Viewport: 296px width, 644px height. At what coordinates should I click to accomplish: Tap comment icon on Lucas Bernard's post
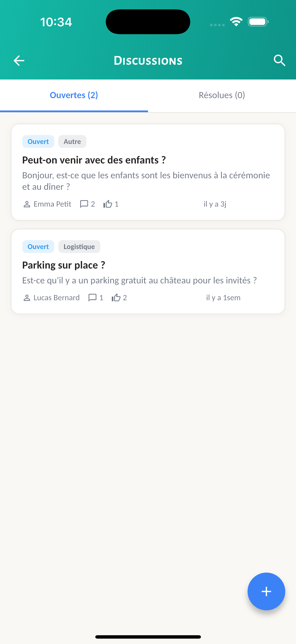[x=92, y=298]
